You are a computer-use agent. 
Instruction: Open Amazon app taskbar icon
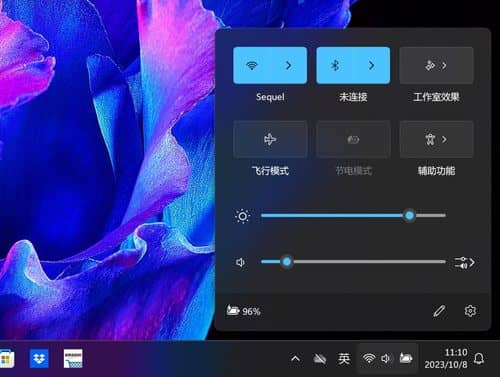[x=73, y=359]
